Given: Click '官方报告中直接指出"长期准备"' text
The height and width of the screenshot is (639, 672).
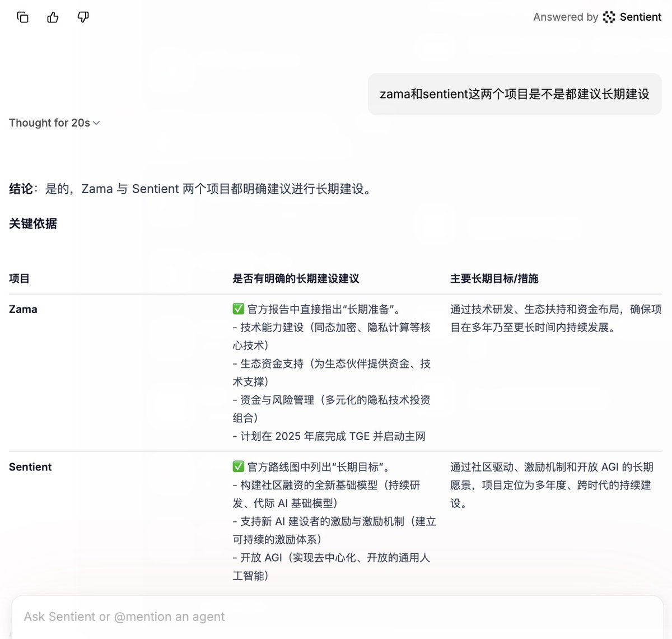Looking at the screenshot, I should (324, 309).
